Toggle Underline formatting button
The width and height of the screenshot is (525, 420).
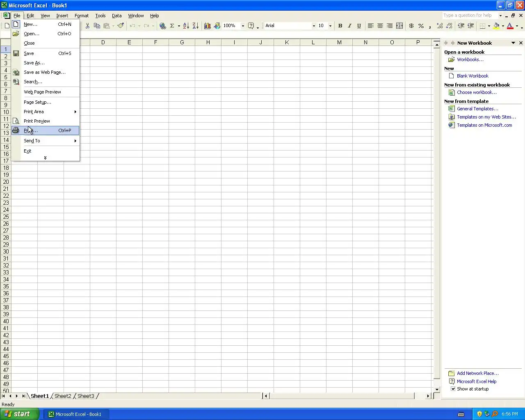coord(359,25)
